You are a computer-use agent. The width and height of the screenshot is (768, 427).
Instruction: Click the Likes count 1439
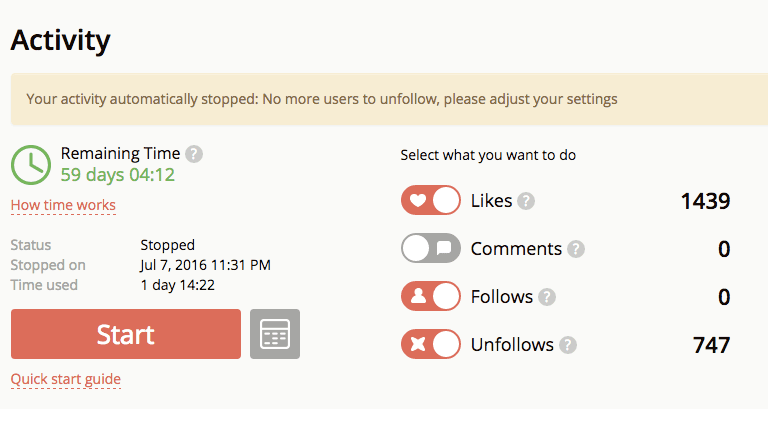click(705, 201)
